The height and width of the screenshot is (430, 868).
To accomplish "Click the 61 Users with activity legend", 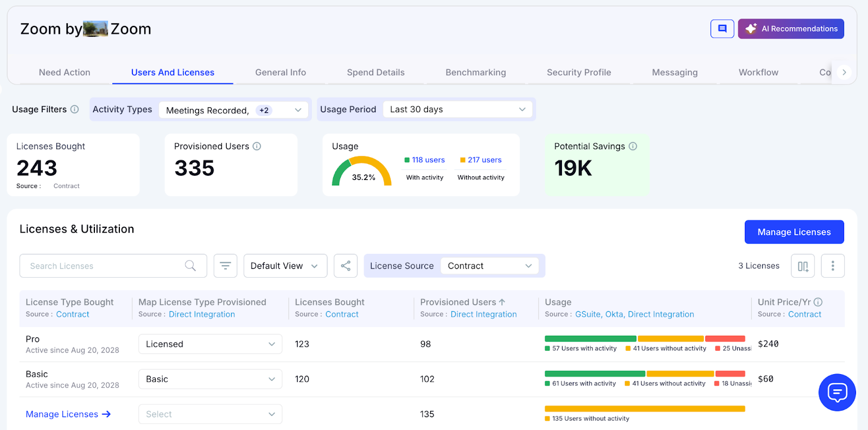I will coord(580,383).
